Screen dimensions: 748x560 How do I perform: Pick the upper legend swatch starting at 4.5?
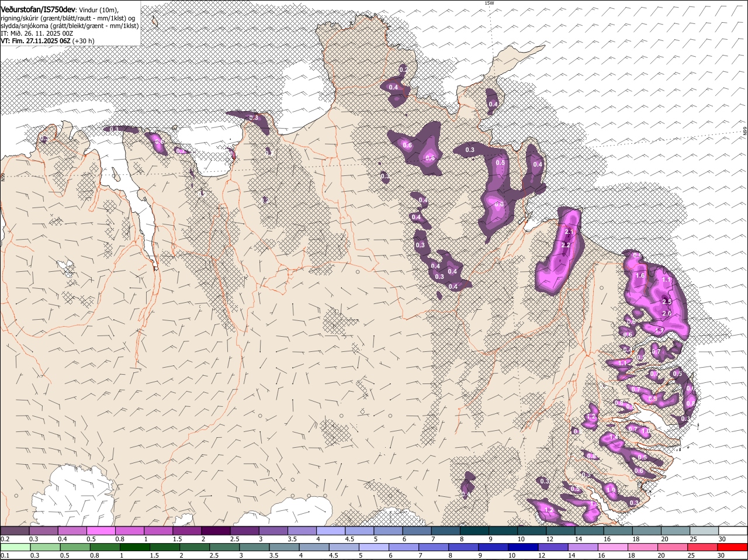[359, 531]
